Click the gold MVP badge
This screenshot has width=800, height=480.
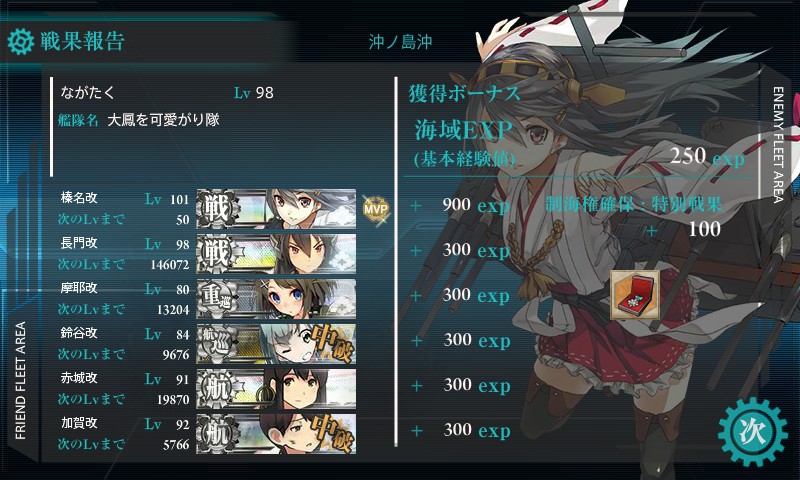[376, 209]
